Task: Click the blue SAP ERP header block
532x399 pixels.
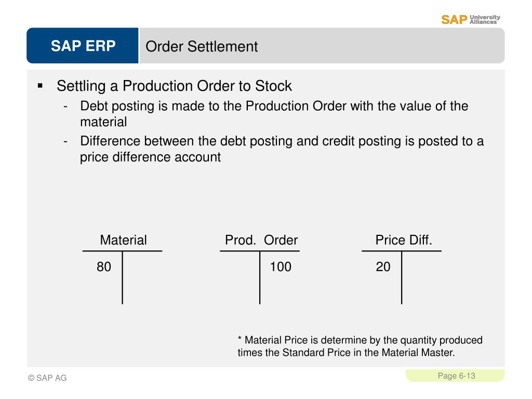Action: pyautogui.click(x=83, y=46)
